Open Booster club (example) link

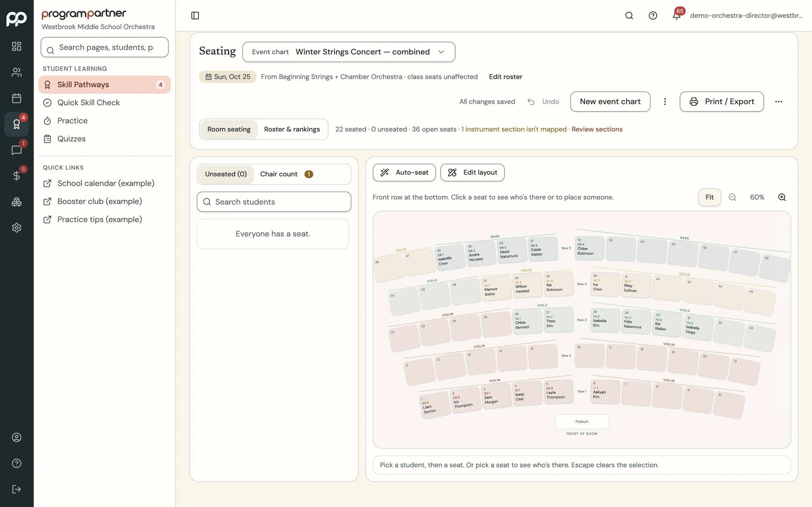pos(105,201)
